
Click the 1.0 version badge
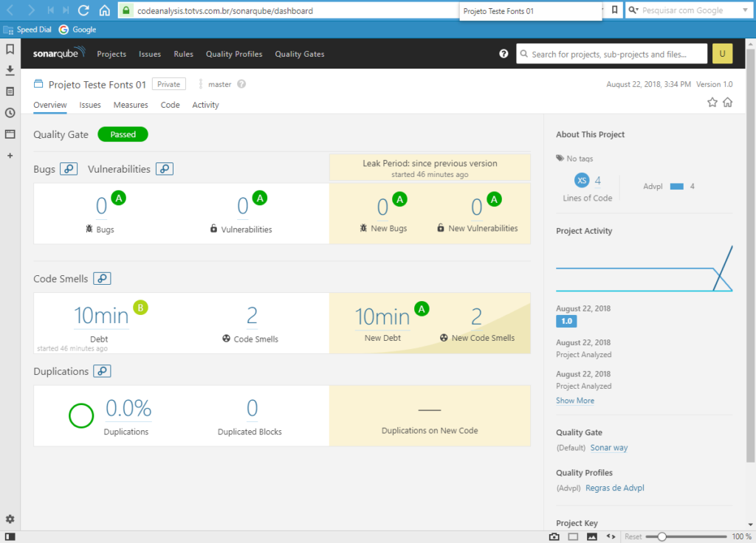tap(566, 322)
